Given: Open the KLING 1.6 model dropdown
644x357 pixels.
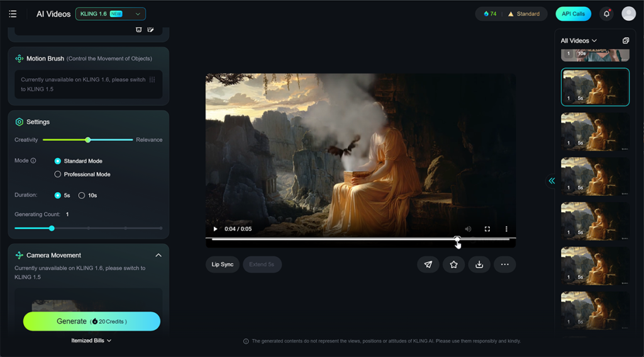Looking at the screenshot, I should (111, 14).
